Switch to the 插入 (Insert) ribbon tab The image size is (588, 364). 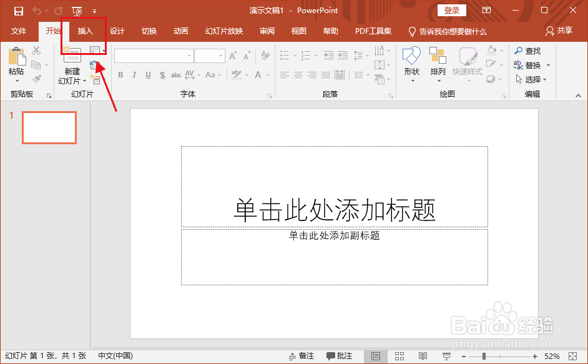click(x=84, y=31)
